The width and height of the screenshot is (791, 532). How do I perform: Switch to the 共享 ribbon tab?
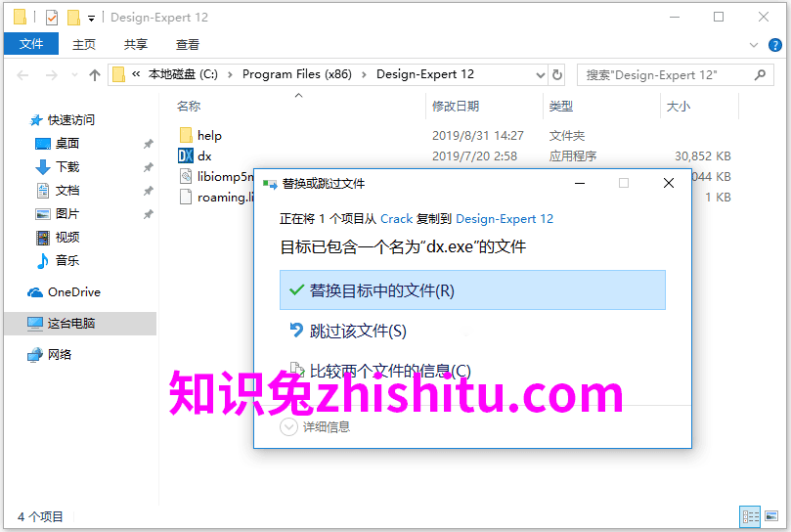tap(136, 44)
